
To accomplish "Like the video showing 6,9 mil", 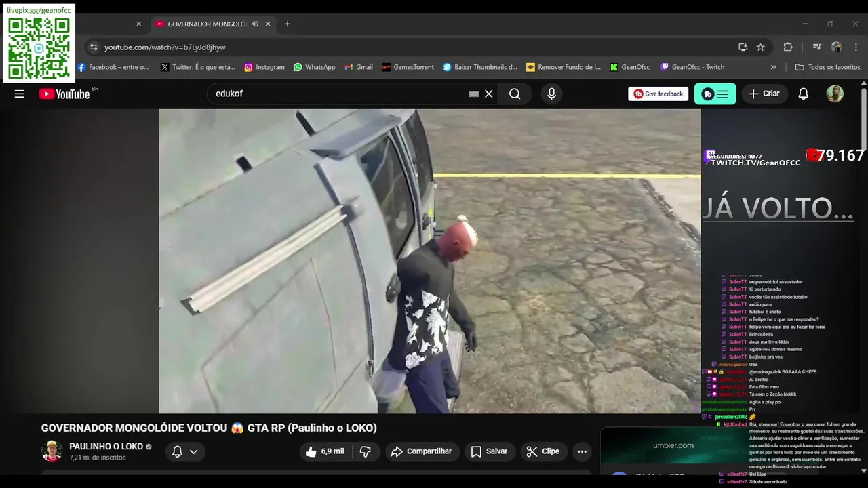I will pos(325,451).
